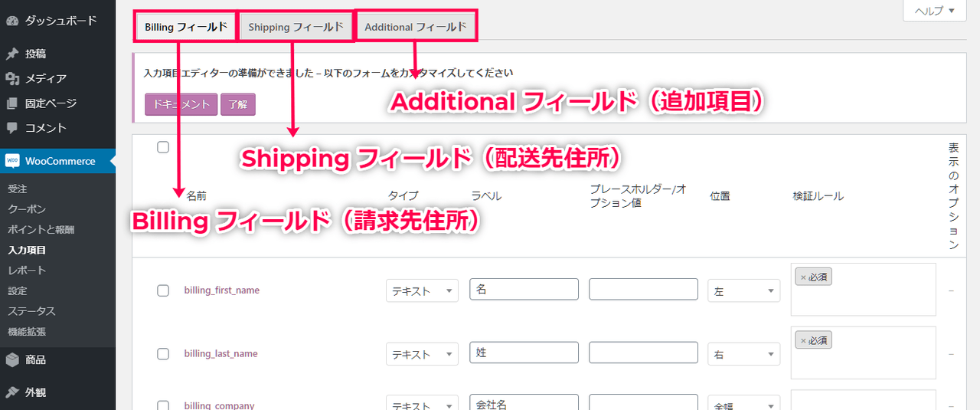
Task: Check the billing_last_name row checkbox
Action: [x=163, y=354]
